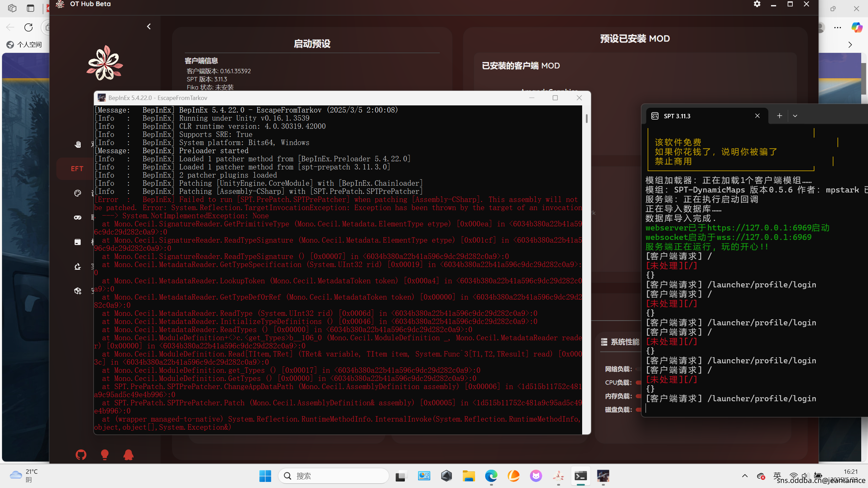Click the back chevron in OT Hub
The height and width of the screenshot is (488, 868).
pos(149,26)
